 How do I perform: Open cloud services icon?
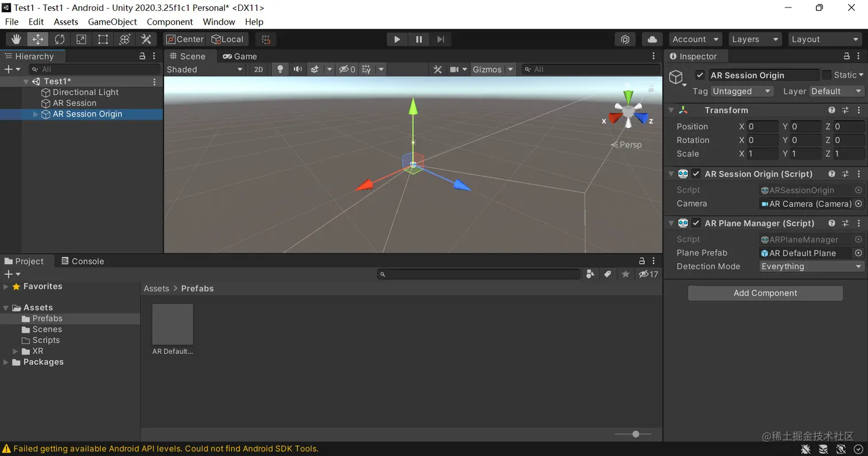652,39
